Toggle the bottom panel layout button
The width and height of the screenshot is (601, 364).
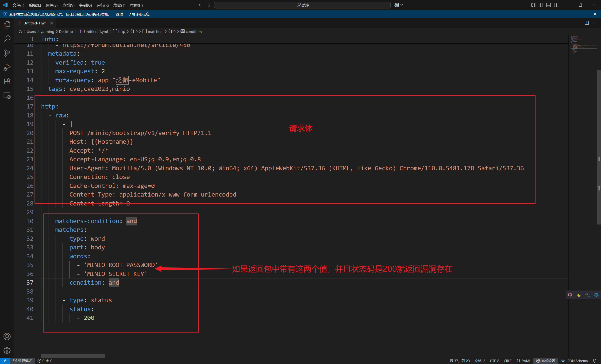coord(548,5)
